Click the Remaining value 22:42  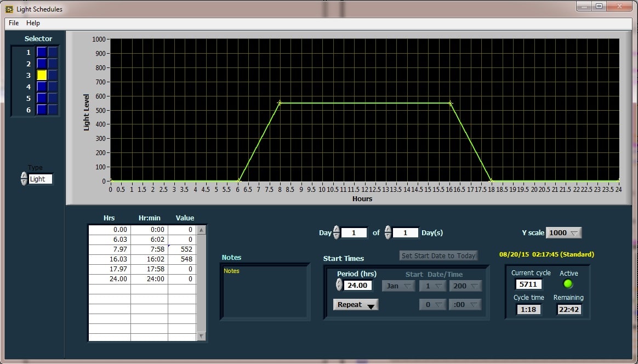coord(569,309)
